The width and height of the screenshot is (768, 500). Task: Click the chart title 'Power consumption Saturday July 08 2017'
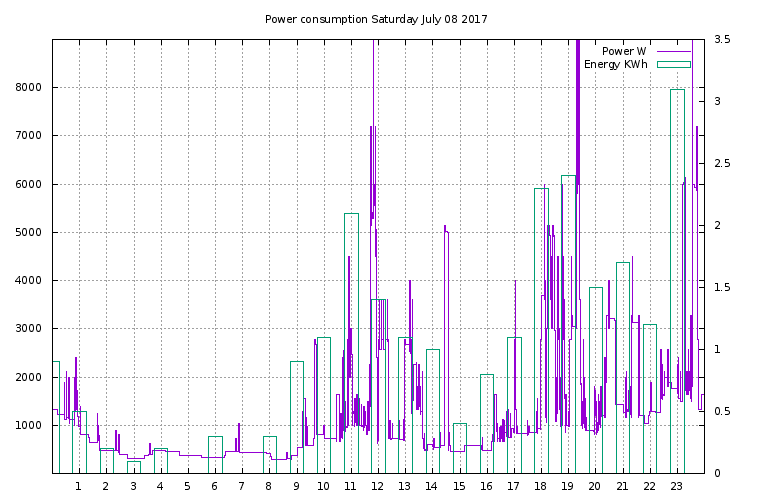click(x=376, y=19)
